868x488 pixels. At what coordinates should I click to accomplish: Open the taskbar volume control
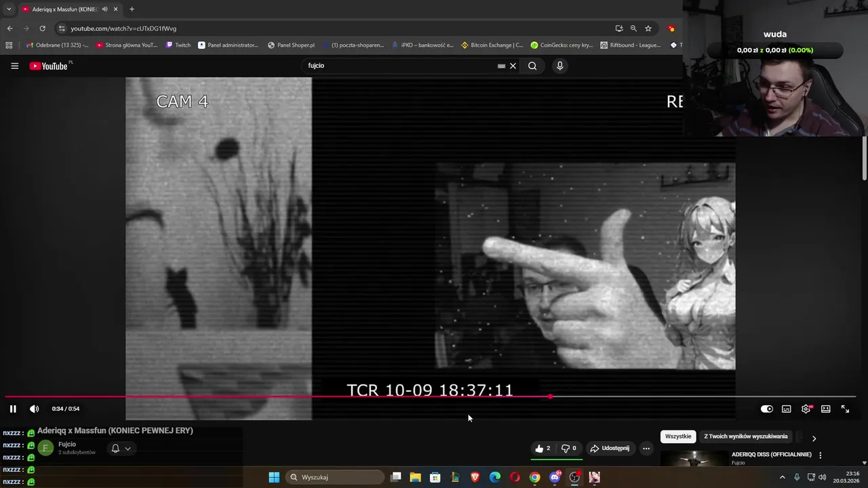coord(823,477)
